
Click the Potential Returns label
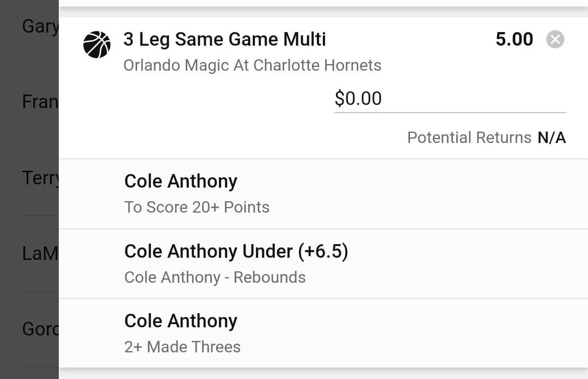click(469, 138)
